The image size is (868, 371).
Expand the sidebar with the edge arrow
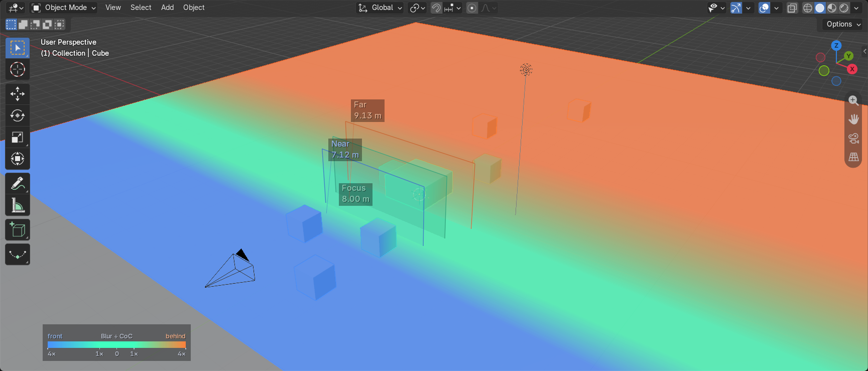pyautogui.click(x=864, y=51)
